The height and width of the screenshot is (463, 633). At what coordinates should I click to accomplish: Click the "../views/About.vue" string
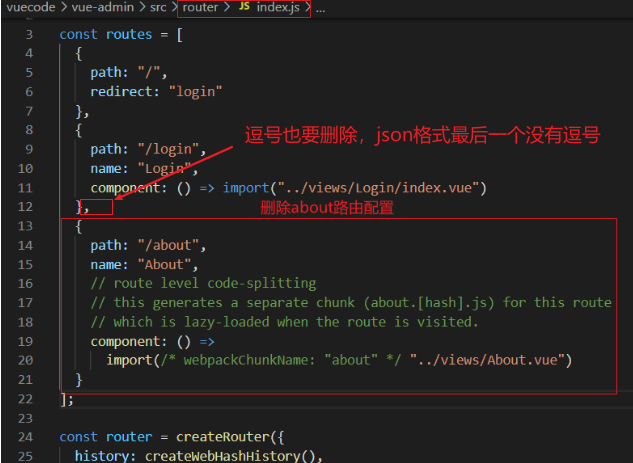(487, 360)
